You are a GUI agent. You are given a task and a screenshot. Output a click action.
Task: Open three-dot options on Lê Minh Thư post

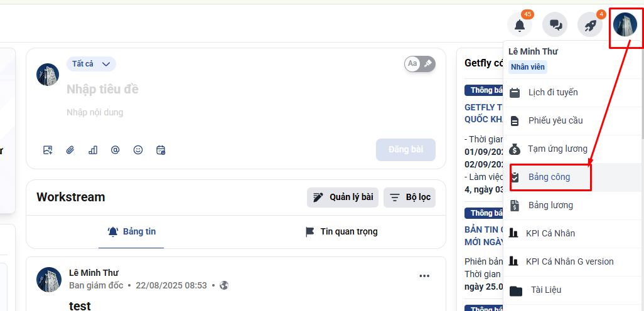[x=424, y=276]
